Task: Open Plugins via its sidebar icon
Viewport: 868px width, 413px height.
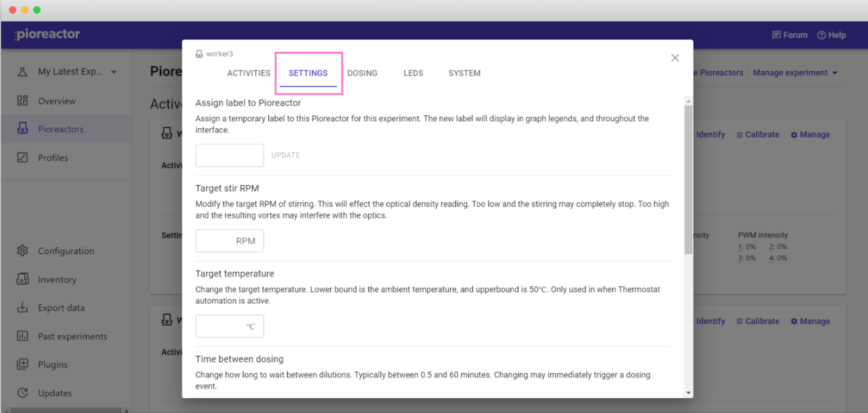Action: (x=23, y=365)
